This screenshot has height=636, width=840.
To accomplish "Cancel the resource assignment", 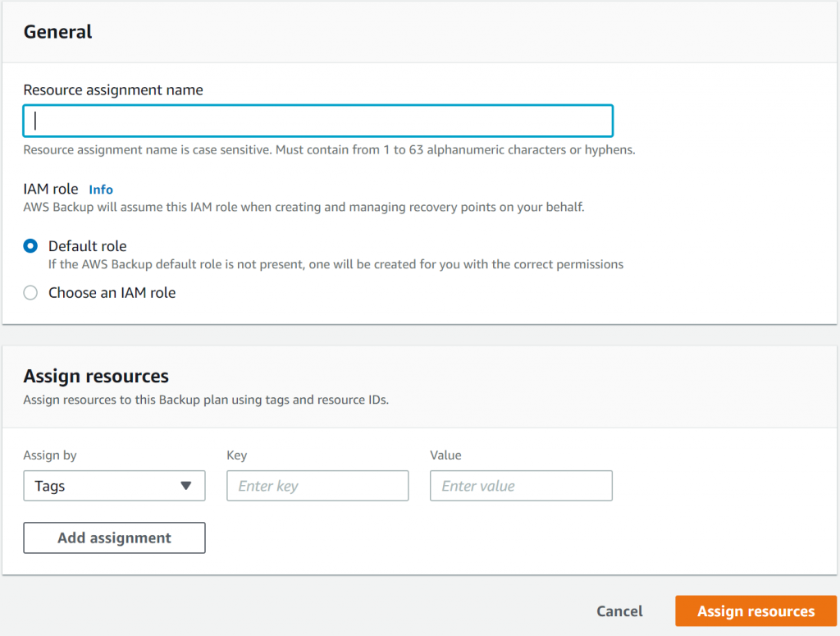I will (x=619, y=611).
